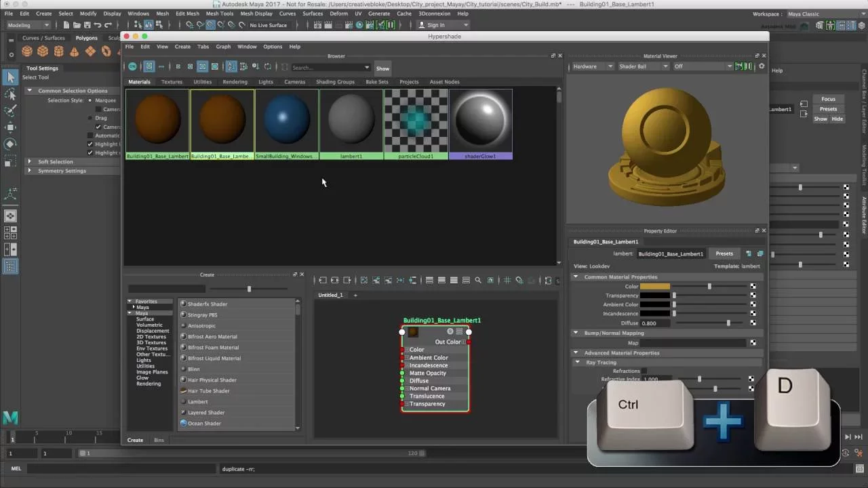Click the sort by name A-Z icon
This screenshot has height=488, width=868.
point(231,66)
